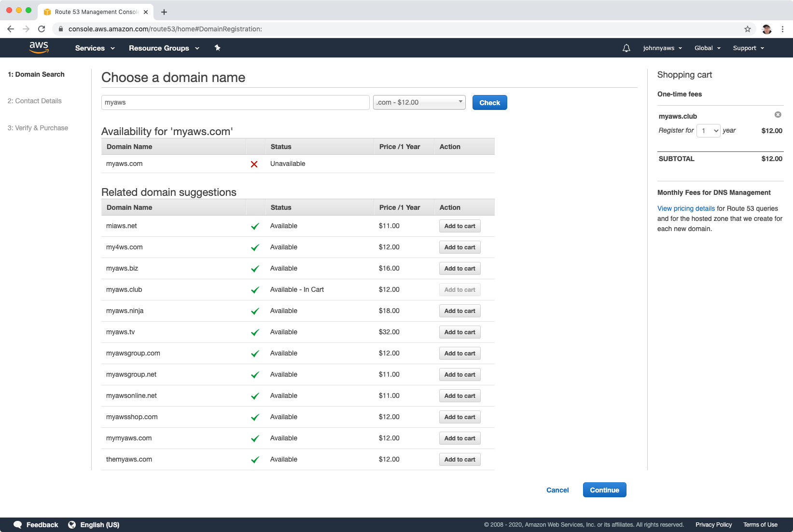Viewport: 793px width, 532px height.
Task: Open the Support dropdown
Action: tap(749, 48)
